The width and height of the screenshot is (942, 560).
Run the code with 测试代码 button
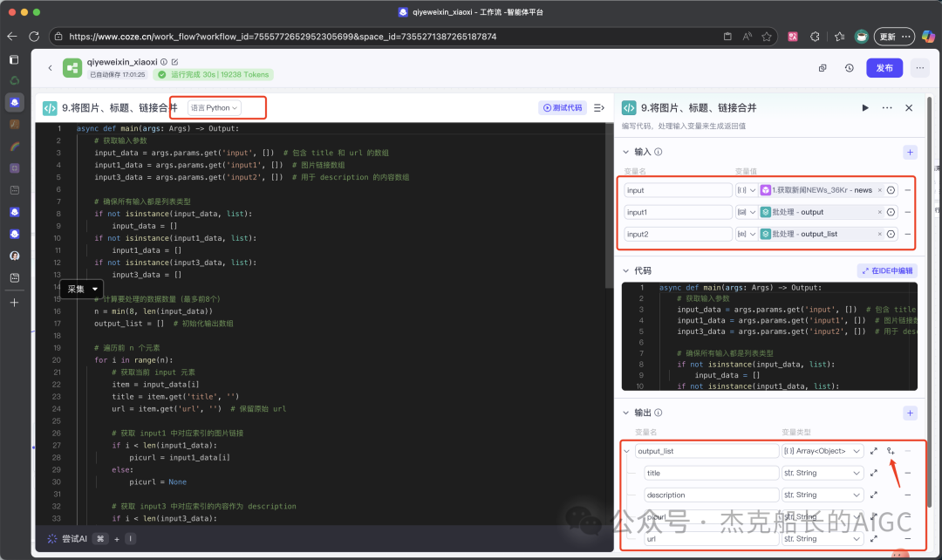point(563,107)
